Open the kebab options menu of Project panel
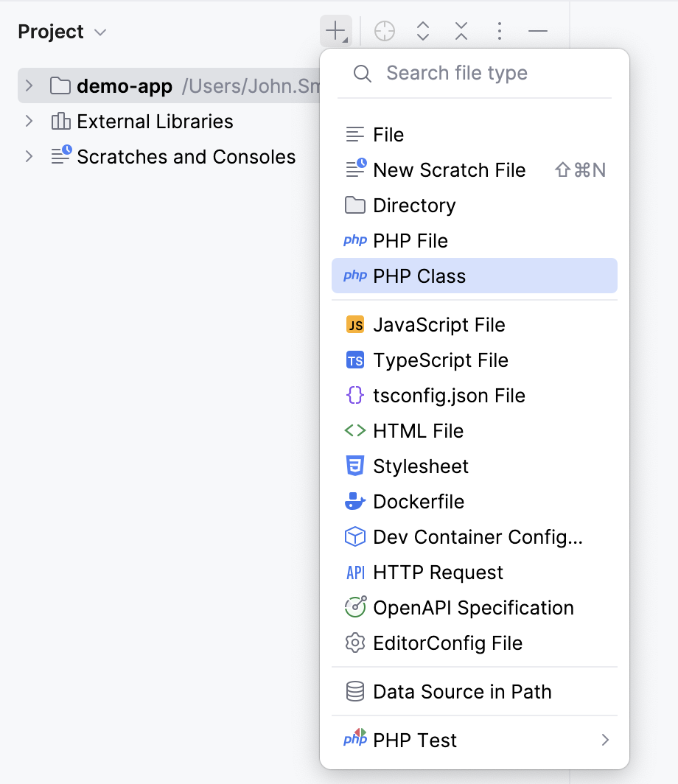This screenshot has height=784, width=678. (499, 31)
